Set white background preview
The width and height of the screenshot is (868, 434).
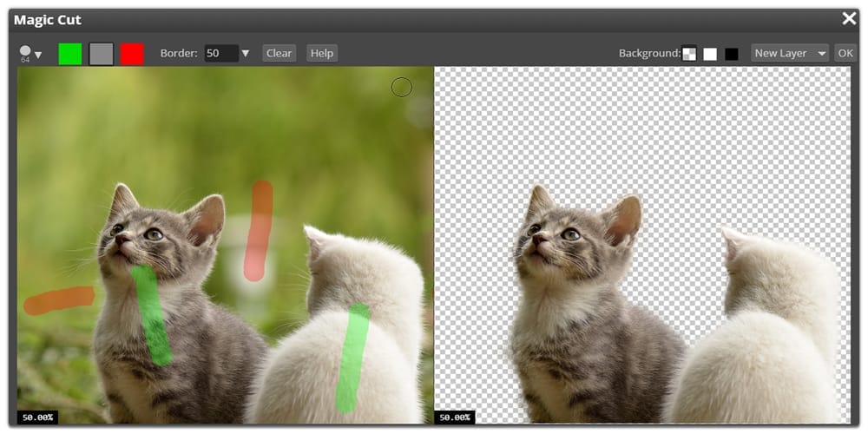(x=710, y=54)
